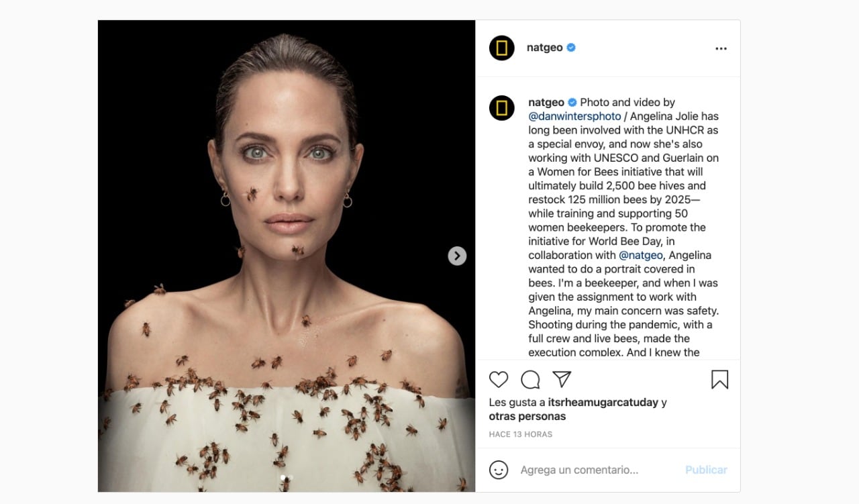Share post using the paper plane icon

562,379
